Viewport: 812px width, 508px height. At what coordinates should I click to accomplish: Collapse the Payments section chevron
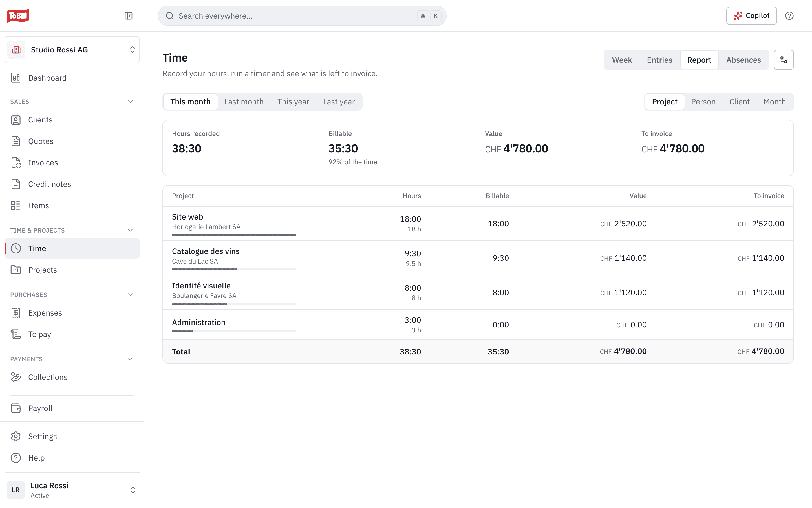pyautogui.click(x=130, y=359)
